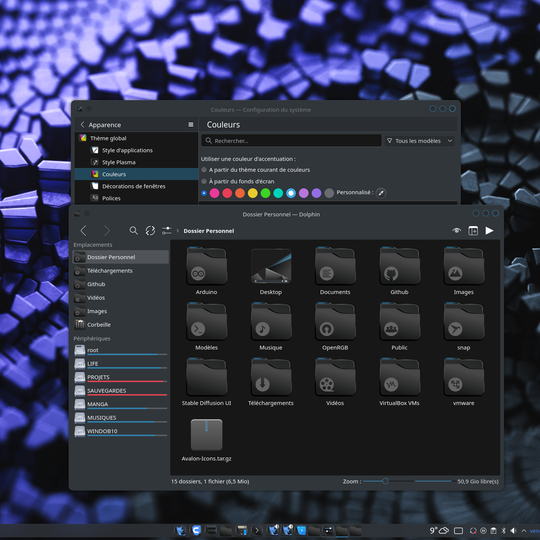The height and width of the screenshot is (540, 540).
Task: Go back using the Apparence back arrow
Action: pyautogui.click(x=82, y=125)
